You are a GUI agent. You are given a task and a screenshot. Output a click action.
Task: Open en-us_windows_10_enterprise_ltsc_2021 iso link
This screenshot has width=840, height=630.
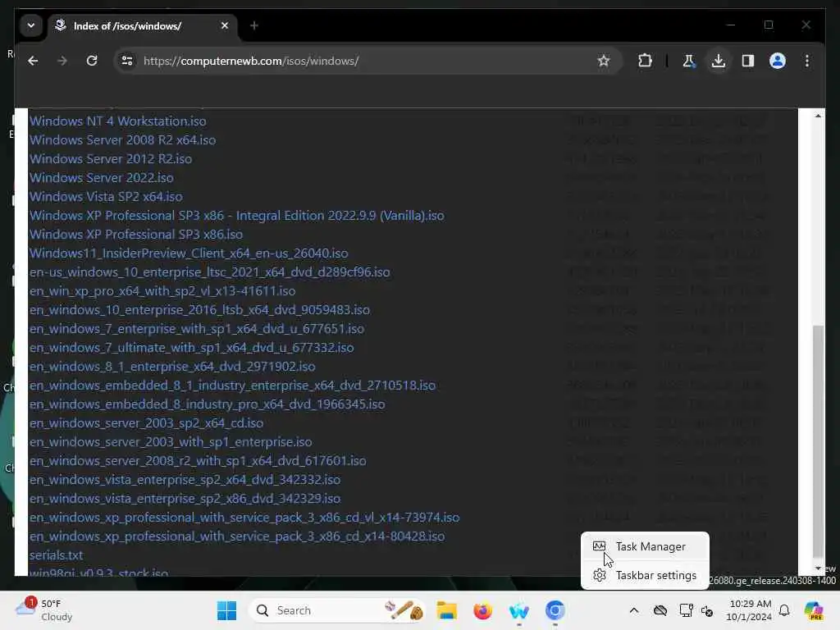(209, 272)
